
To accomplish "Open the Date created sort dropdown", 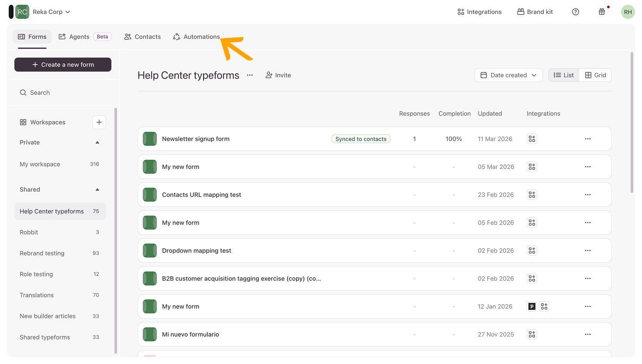I will point(508,75).
